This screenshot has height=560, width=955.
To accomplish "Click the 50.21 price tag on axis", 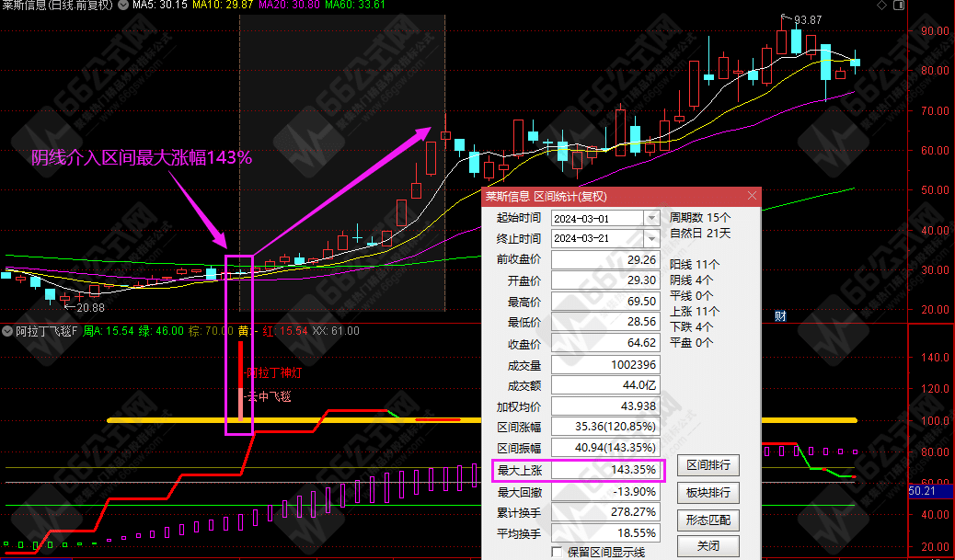I will [923, 492].
